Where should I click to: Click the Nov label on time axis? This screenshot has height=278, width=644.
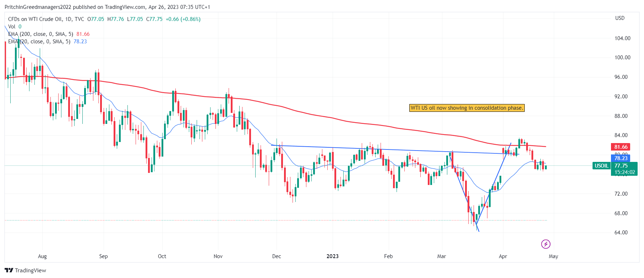(218, 256)
